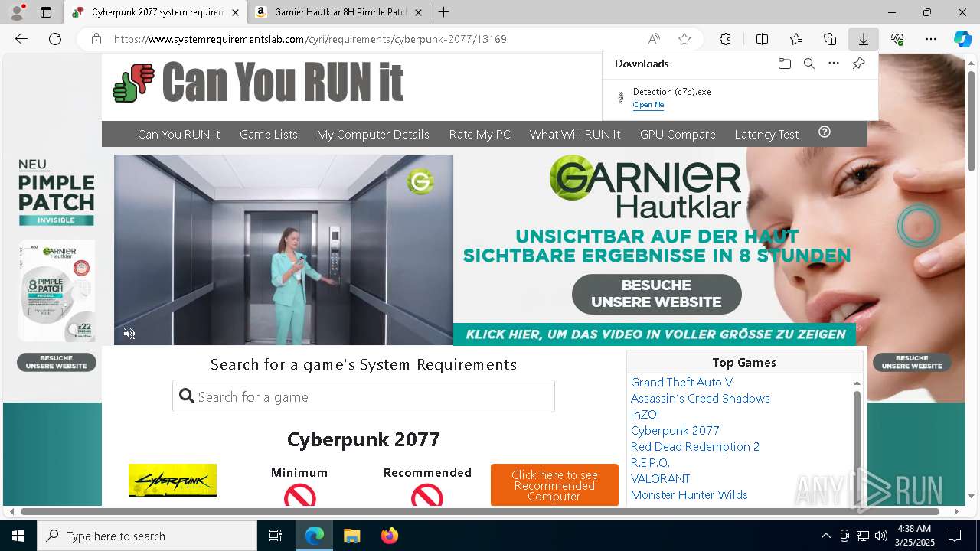
Task: Click Windows taskbar search box
Action: pyautogui.click(x=147, y=536)
